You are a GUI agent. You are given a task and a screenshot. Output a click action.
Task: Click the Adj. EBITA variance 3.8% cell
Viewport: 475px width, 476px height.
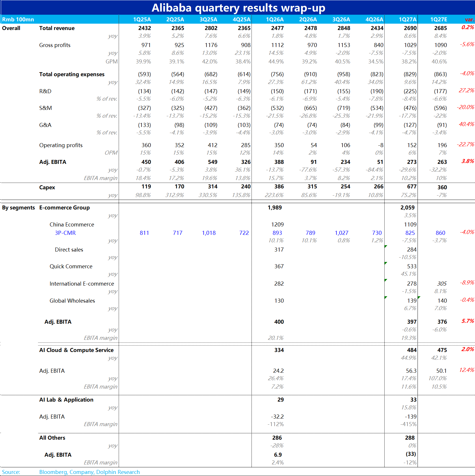468,161
